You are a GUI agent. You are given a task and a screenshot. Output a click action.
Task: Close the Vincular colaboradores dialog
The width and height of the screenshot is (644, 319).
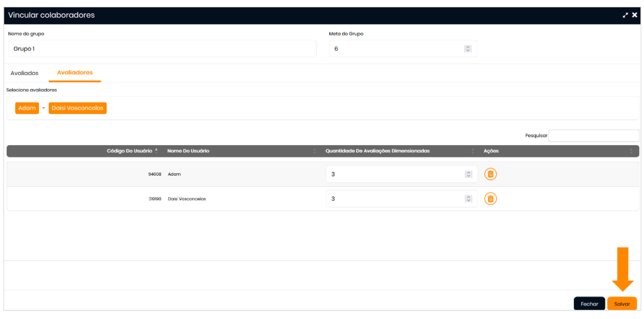[634, 15]
